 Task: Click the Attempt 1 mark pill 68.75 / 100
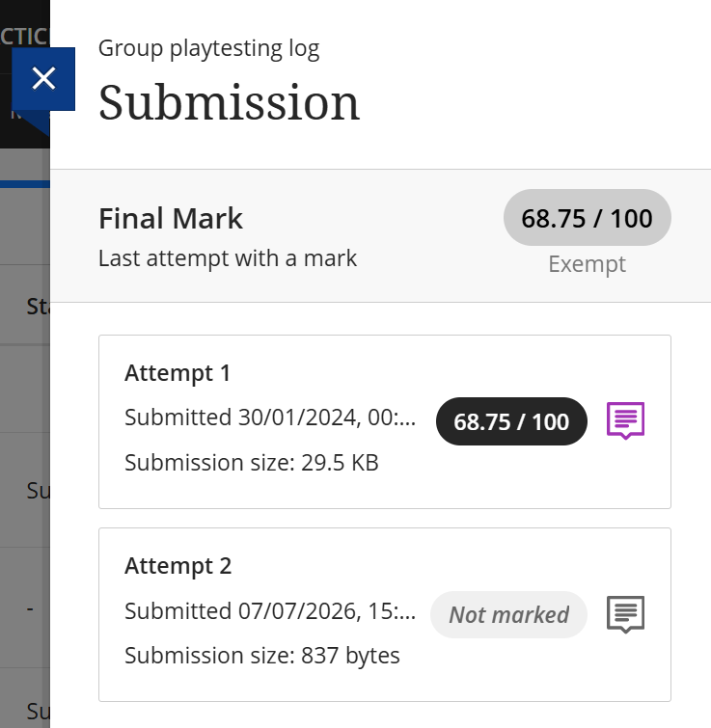[x=511, y=421]
